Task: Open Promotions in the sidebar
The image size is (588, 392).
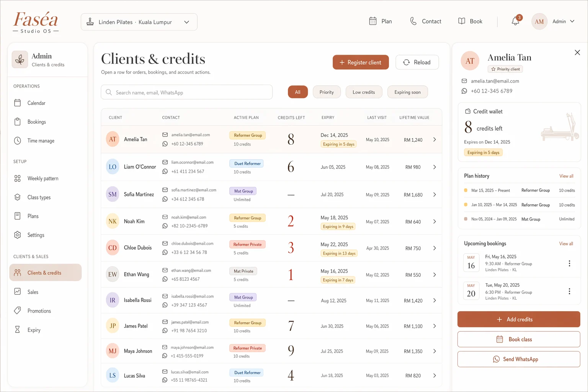Action: tap(46, 311)
